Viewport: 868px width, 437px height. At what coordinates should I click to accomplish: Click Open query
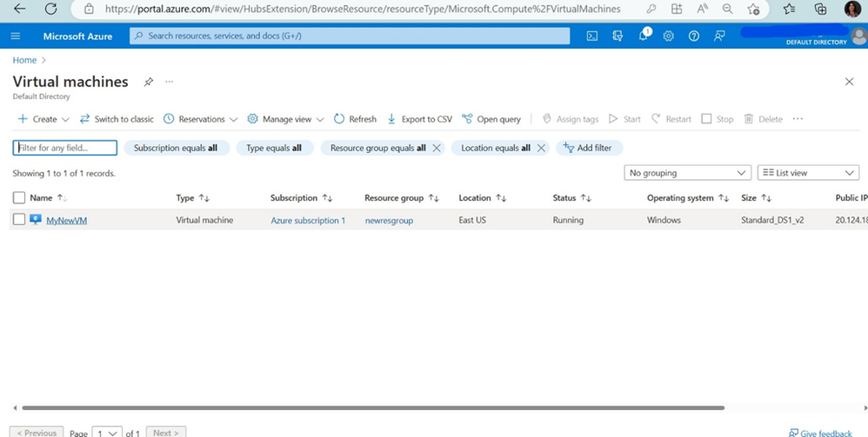[x=491, y=119]
